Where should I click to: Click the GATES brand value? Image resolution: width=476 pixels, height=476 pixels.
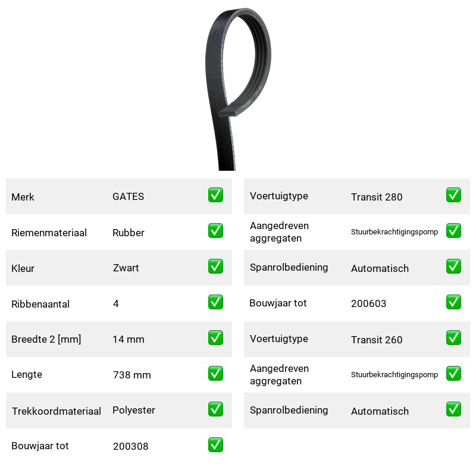coord(128,196)
